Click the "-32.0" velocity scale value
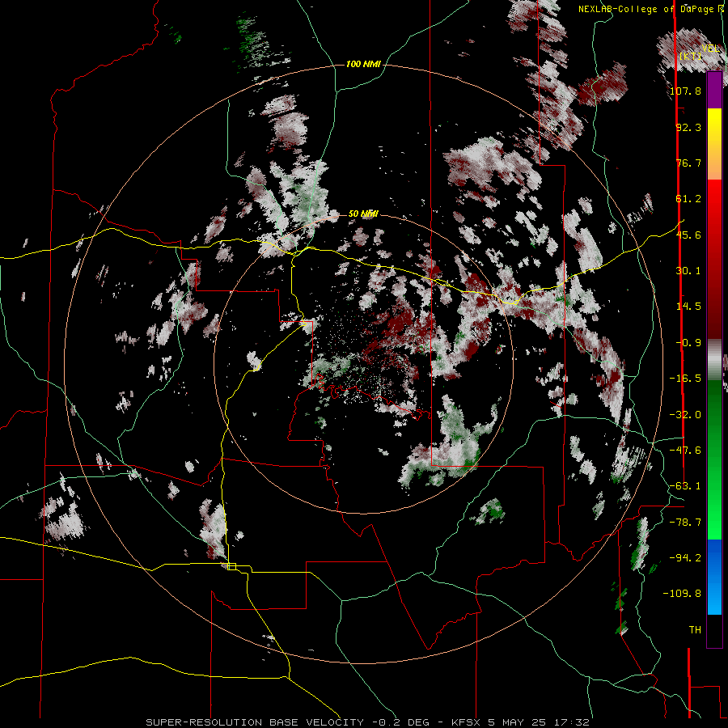Image resolution: width=728 pixels, height=728 pixels. [685, 415]
